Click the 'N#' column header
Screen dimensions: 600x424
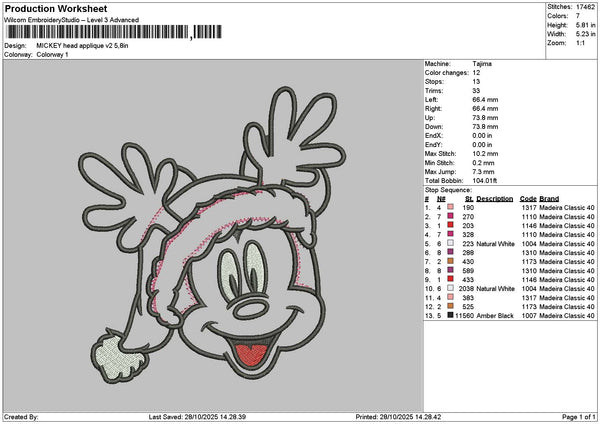click(x=441, y=199)
